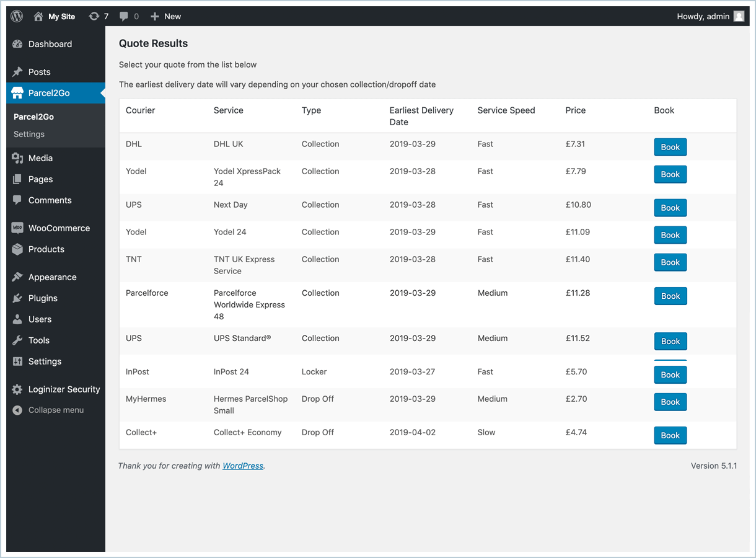Click the WordPress logo icon
756x558 pixels.
pos(17,17)
